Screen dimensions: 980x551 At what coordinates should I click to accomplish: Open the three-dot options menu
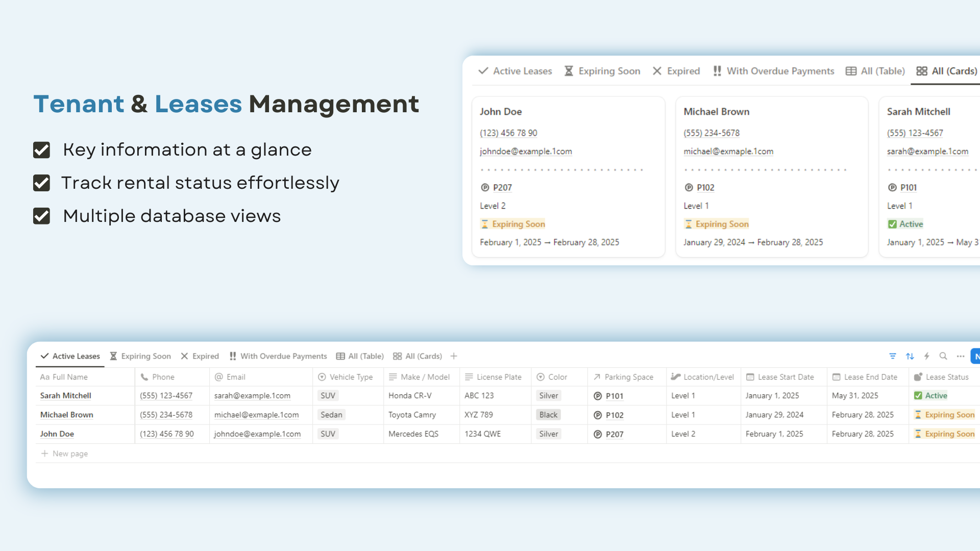[960, 356]
